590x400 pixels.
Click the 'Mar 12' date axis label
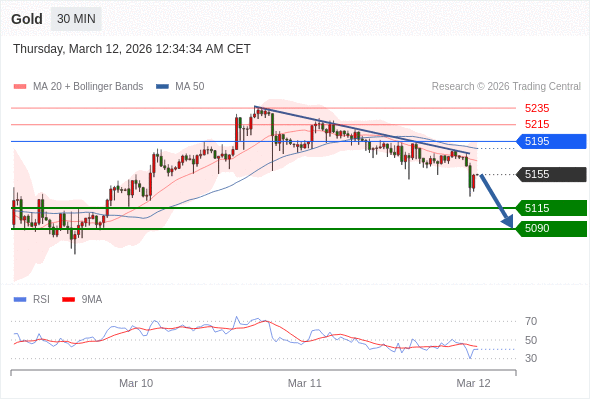[473, 383]
